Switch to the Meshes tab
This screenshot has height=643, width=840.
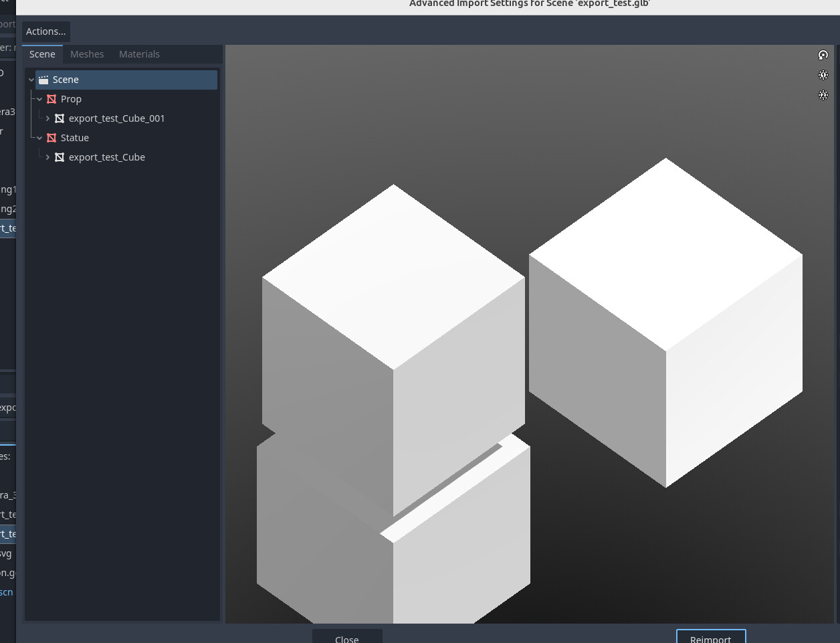87,54
